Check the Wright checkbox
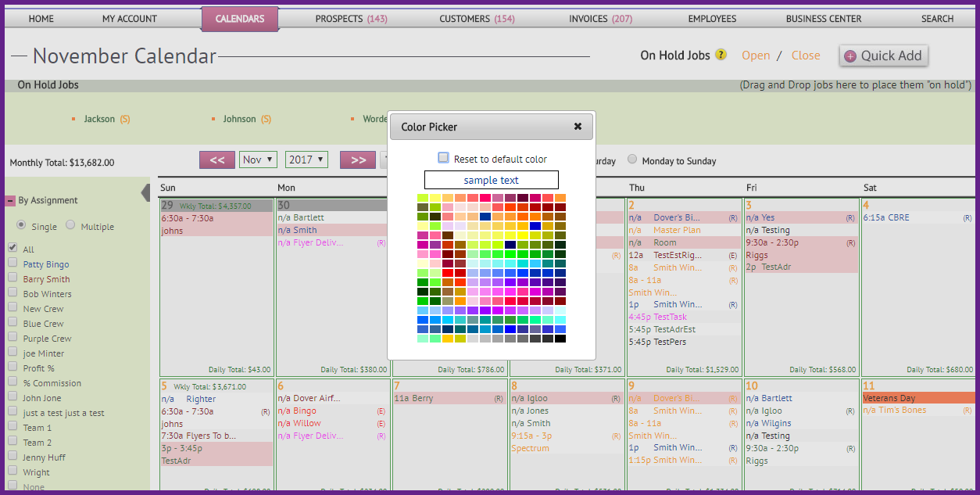 tap(13, 471)
